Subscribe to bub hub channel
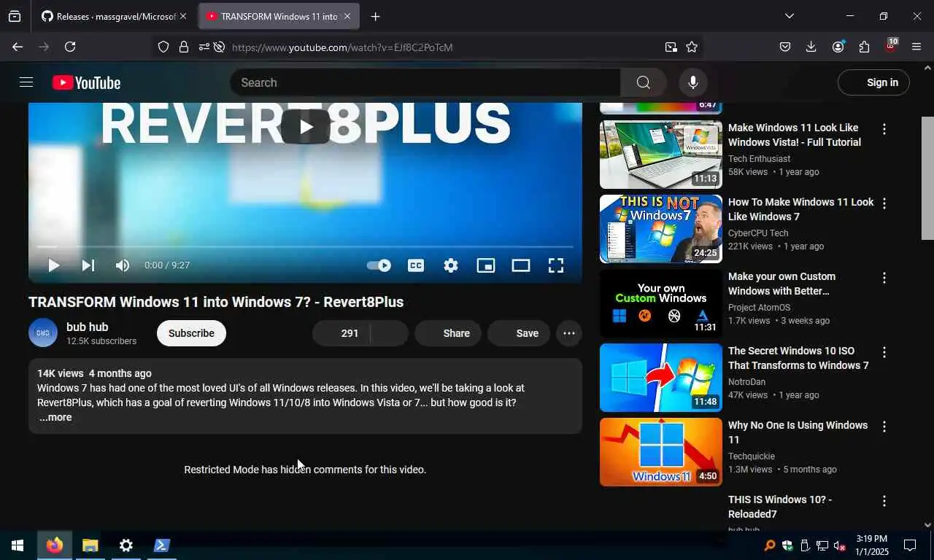Image resolution: width=934 pixels, height=560 pixels. [x=191, y=333]
